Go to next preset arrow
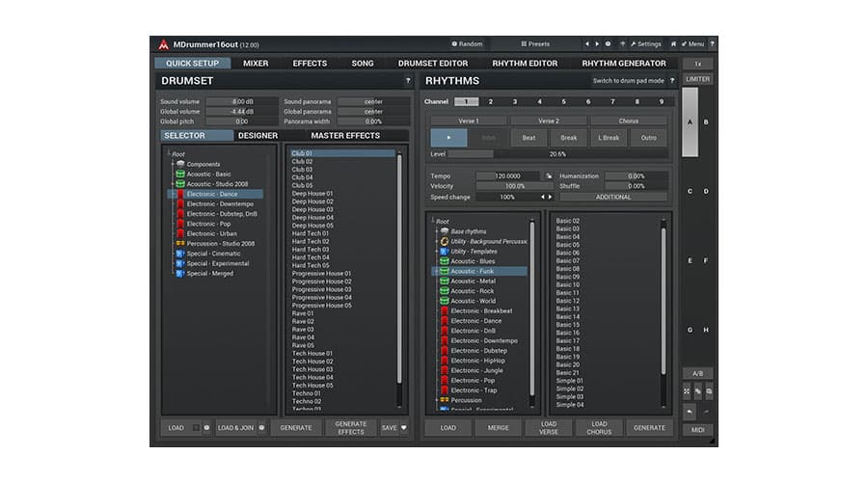This screenshot has width=868, height=482. (x=597, y=43)
